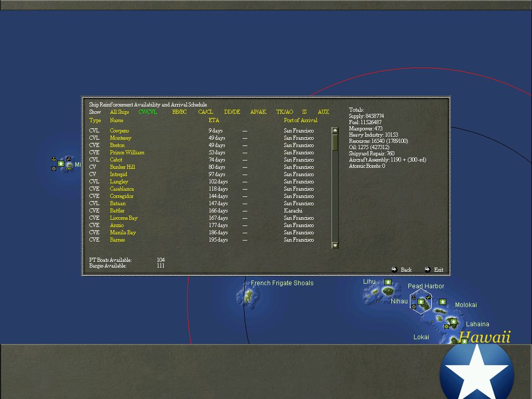Click the Atomic Bombs total line
This screenshot has width=532, height=399.
367,166
